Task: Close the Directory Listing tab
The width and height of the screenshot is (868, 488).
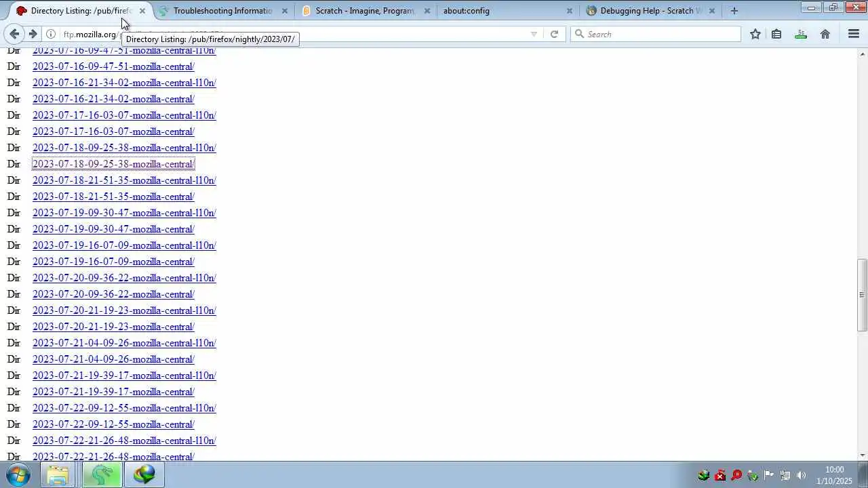Action: tap(142, 11)
